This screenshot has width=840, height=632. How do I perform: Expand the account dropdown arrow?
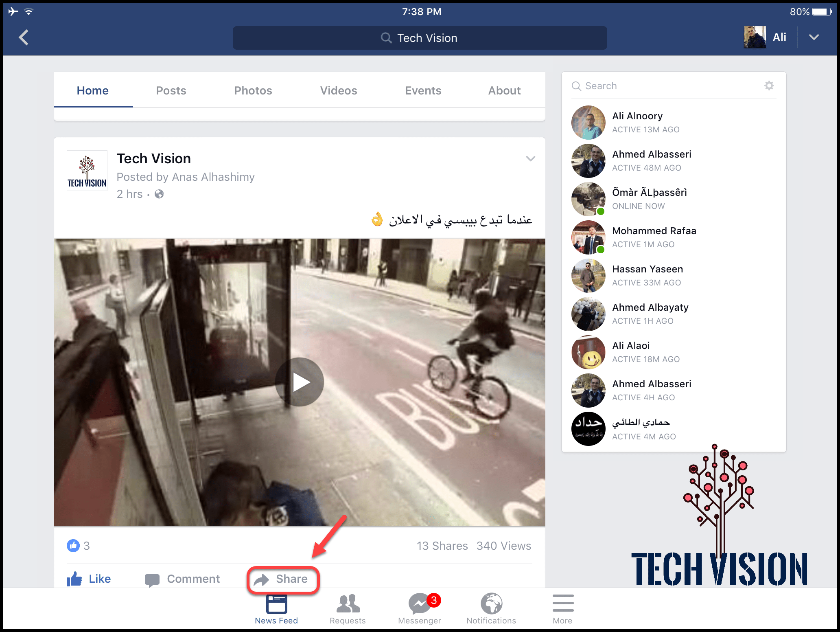point(814,37)
